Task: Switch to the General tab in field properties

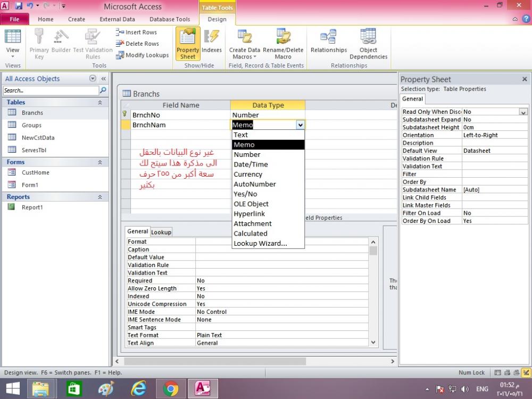Action: tap(137, 231)
